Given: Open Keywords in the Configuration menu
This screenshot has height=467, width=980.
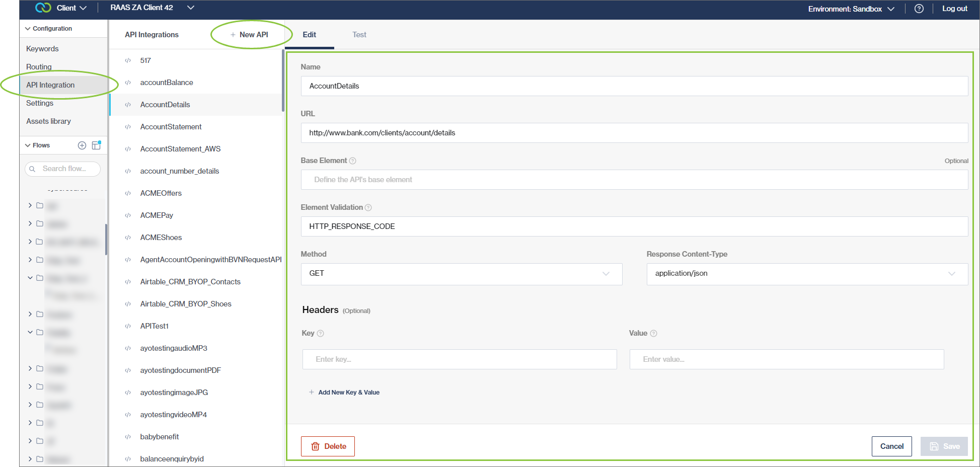Looking at the screenshot, I should (42, 49).
